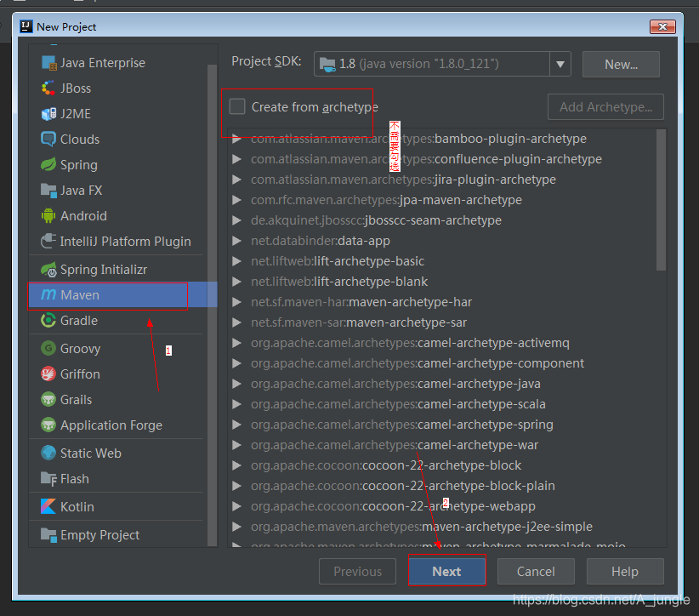Close the New Project dialog

tap(662, 26)
